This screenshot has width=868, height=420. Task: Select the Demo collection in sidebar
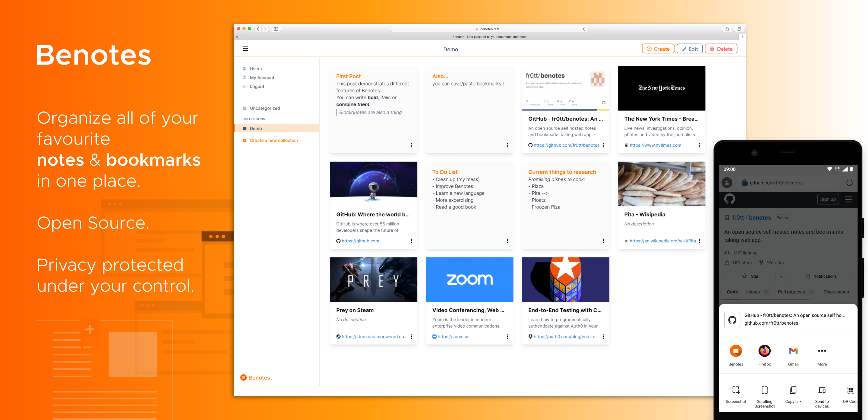(256, 128)
